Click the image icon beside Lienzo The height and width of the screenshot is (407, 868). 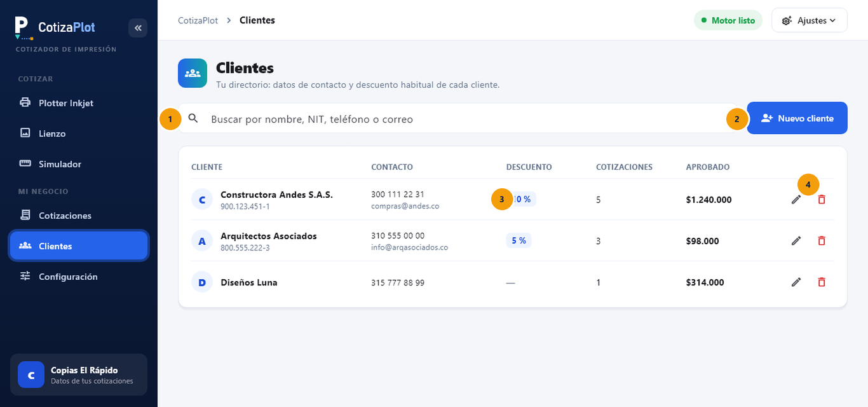25,133
